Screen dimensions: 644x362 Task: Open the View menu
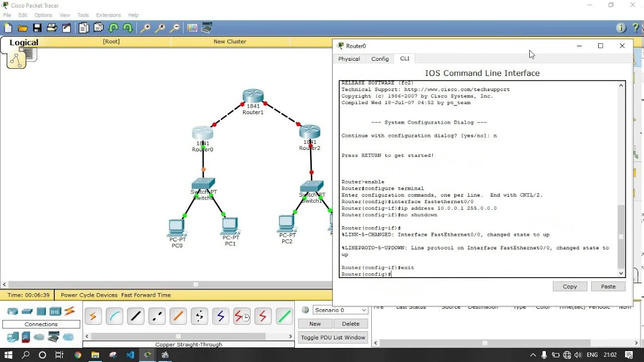65,15
